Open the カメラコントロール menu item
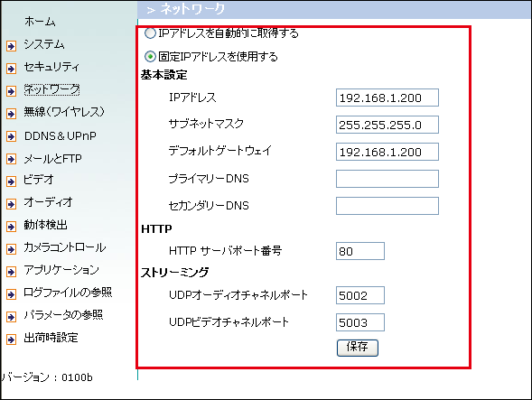 point(64,247)
